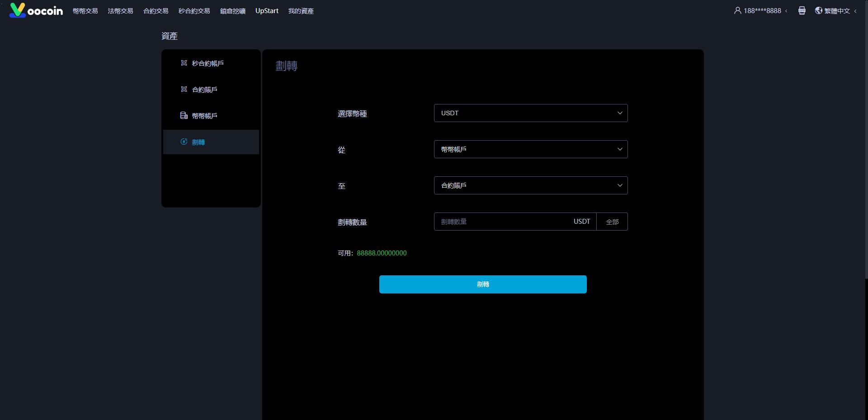Click the 劃轉 transfer icon in sidebar
This screenshot has height=420, width=868.
184,142
